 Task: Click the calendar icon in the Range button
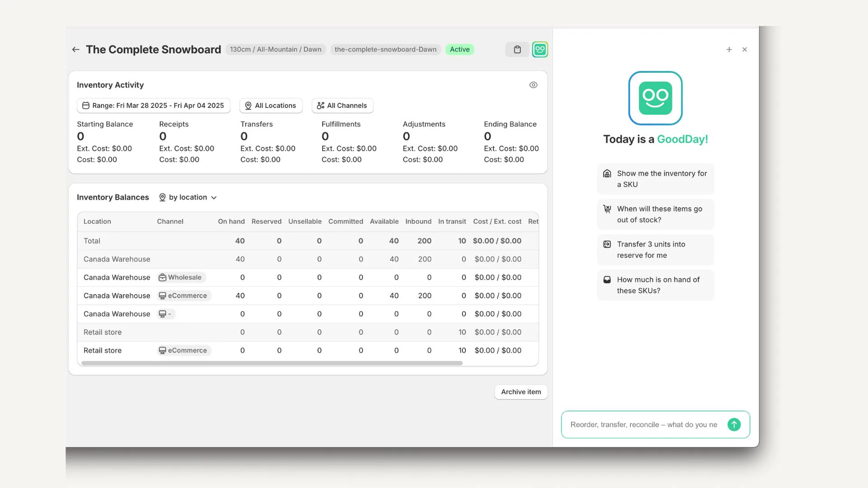point(86,105)
